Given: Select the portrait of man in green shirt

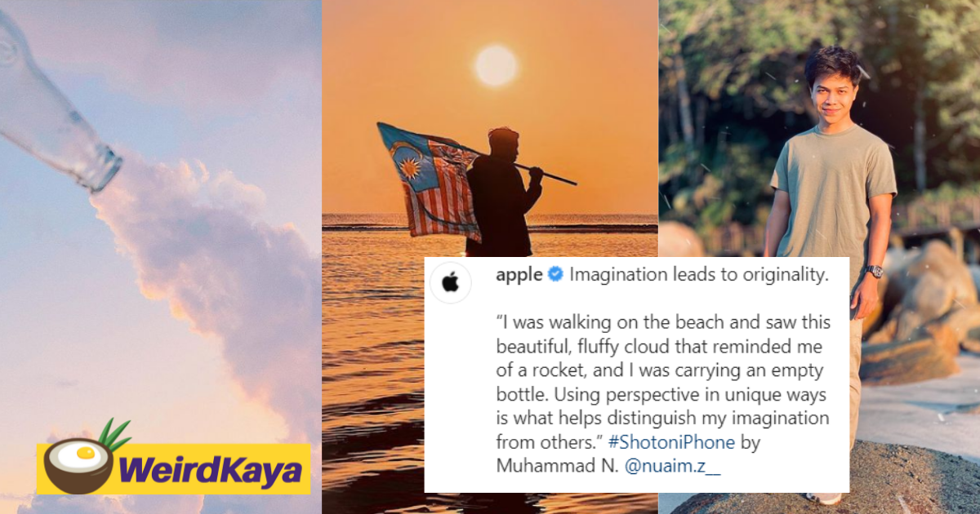Looking at the screenshot, I should tap(819, 257).
